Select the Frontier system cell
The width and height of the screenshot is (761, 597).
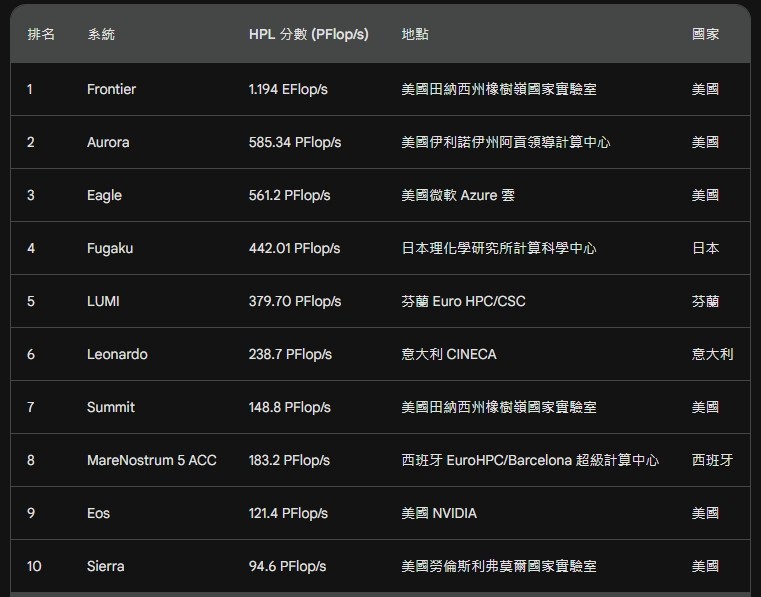pyautogui.click(x=111, y=89)
